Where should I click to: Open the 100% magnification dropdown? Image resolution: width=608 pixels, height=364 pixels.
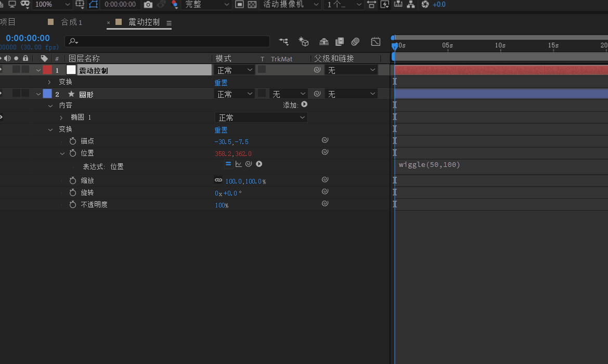click(52, 5)
